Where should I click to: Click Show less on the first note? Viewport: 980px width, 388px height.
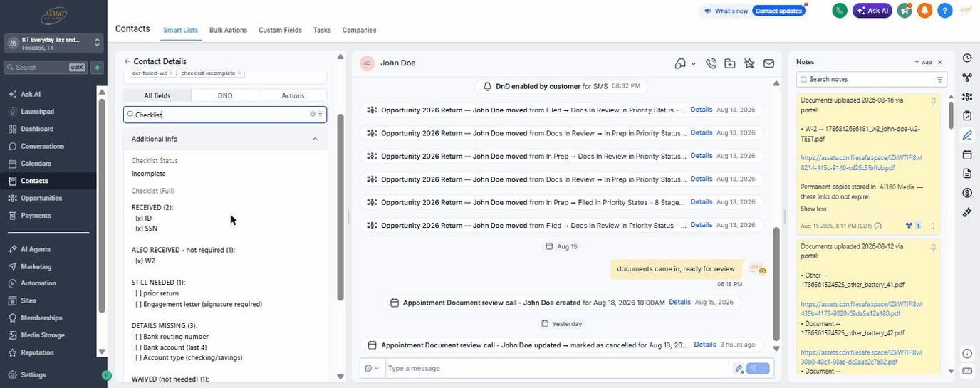pos(813,209)
